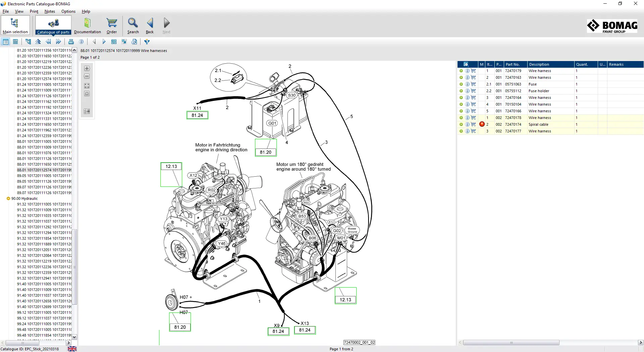Image resolution: width=644 pixels, height=352 pixels.
Task: Open the Order shopping cart
Action: click(x=112, y=25)
